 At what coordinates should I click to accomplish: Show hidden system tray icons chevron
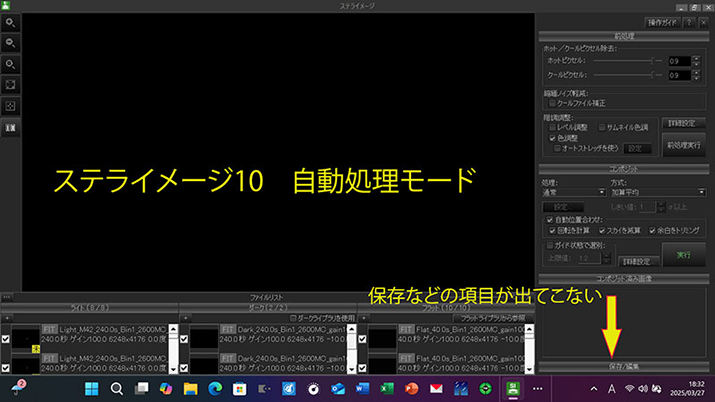pyautogui.click(x=594, y=389)
